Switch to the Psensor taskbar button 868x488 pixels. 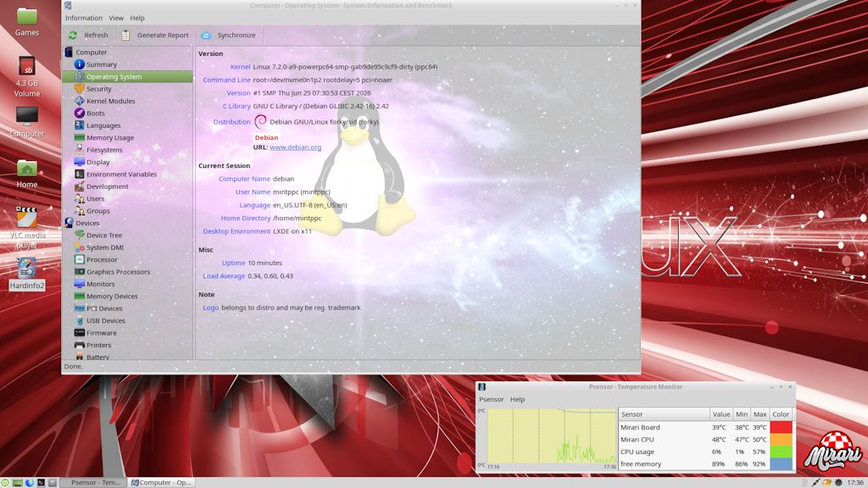[93, 482]
